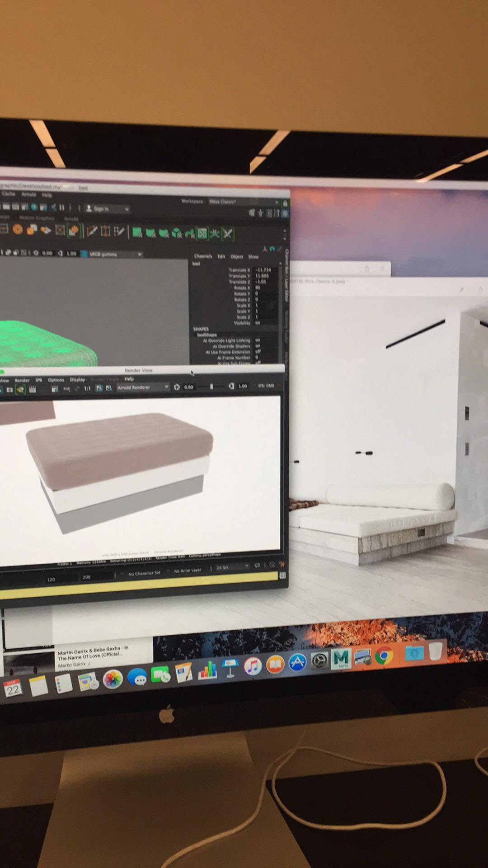Click the framed orange spheres shelf icon
488x868 pixels.
(74, 231)
